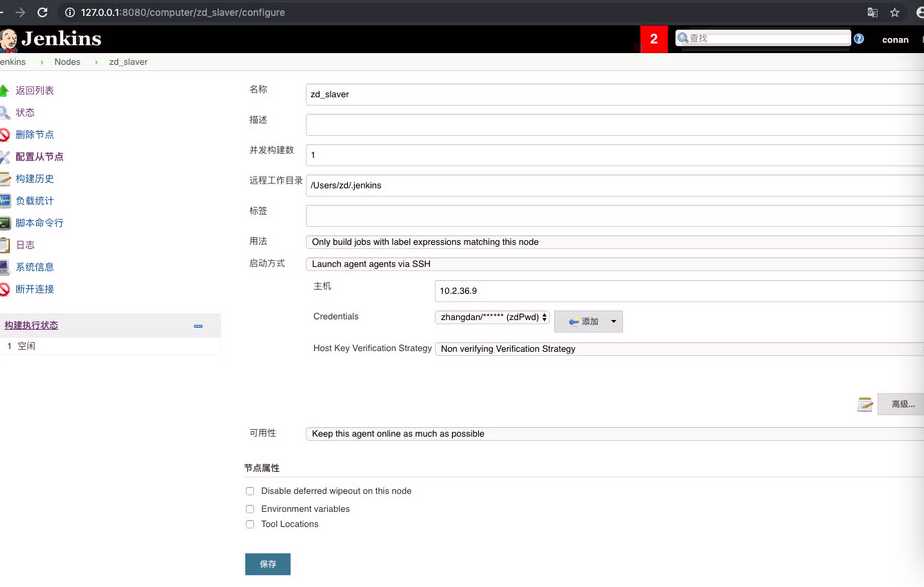Click the idle executor row 空闲
This screenshot has width=924, height=587.
coord(110,347)
